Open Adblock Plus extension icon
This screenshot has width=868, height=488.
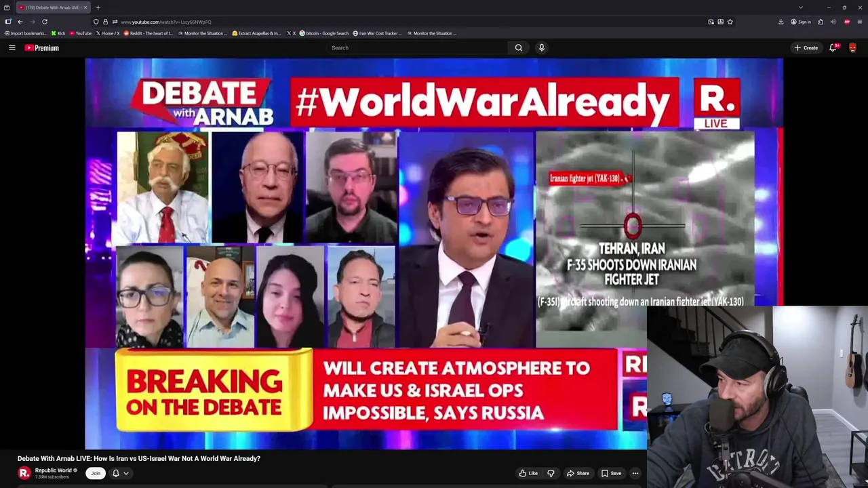pos(847,22)
